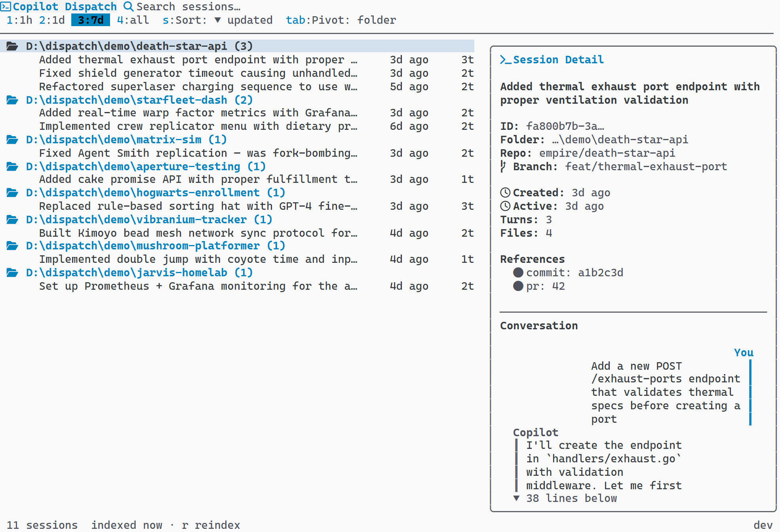The image size is (780, 532).
Task: Switch to the 4:all time filter
Action: point(133,20)
